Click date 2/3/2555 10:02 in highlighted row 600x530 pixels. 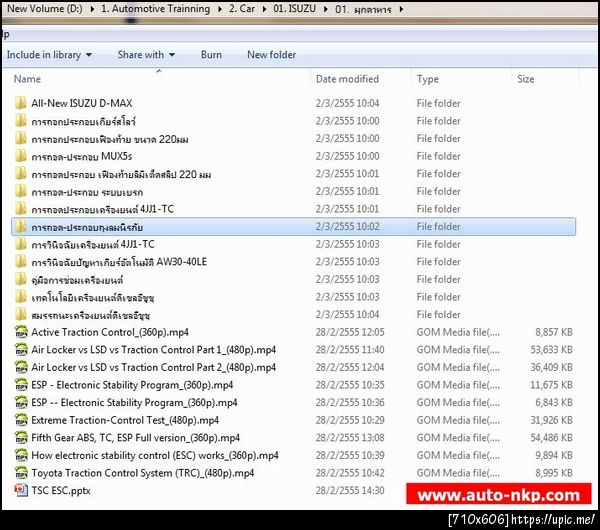[347, 226]
